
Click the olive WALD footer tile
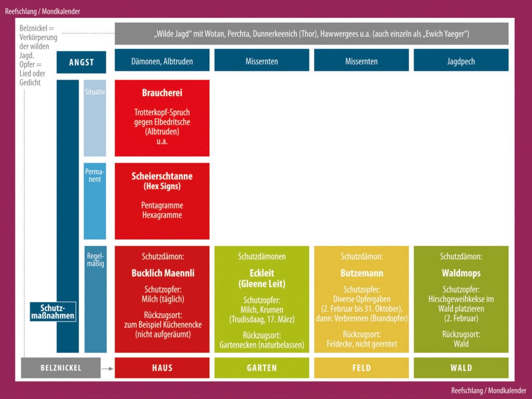tap(461, 368)
